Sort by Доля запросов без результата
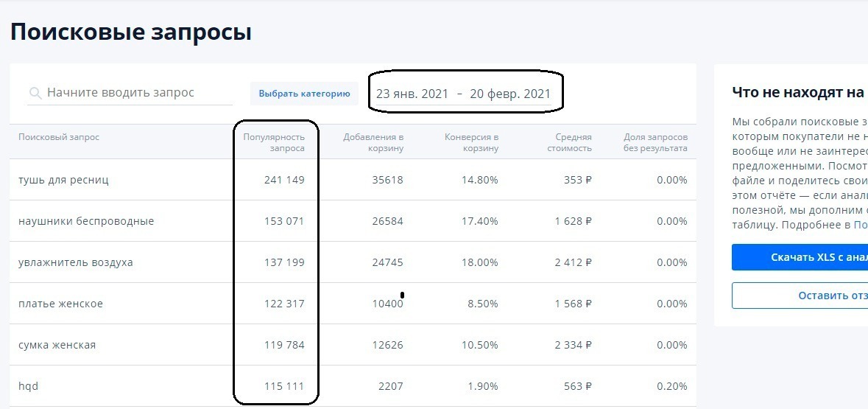The height and width of the screenshot is (409, 868). click(x=656, y=142)
